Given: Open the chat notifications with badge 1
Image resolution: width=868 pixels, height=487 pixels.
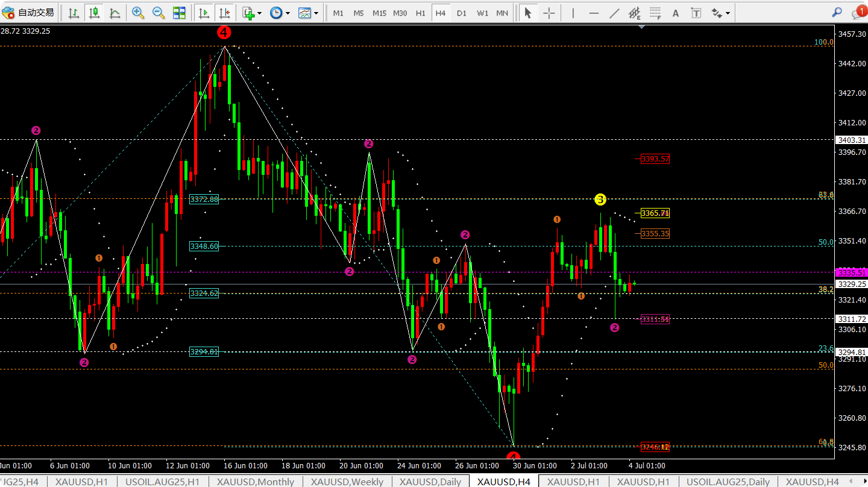Looking at the screenshot, I should [x=858, y=12].
